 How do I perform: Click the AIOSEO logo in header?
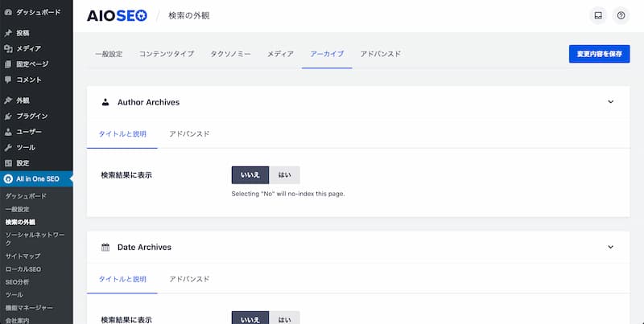point(117,15)
